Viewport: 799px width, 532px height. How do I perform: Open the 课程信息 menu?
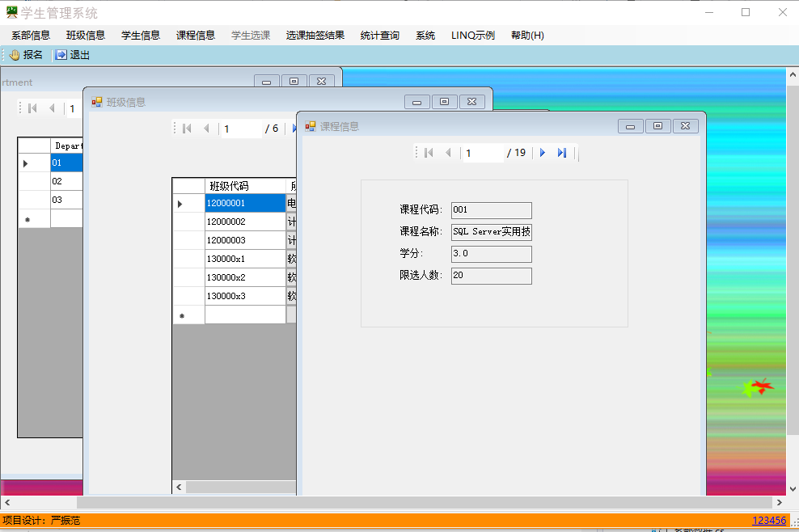coord(196,35)
